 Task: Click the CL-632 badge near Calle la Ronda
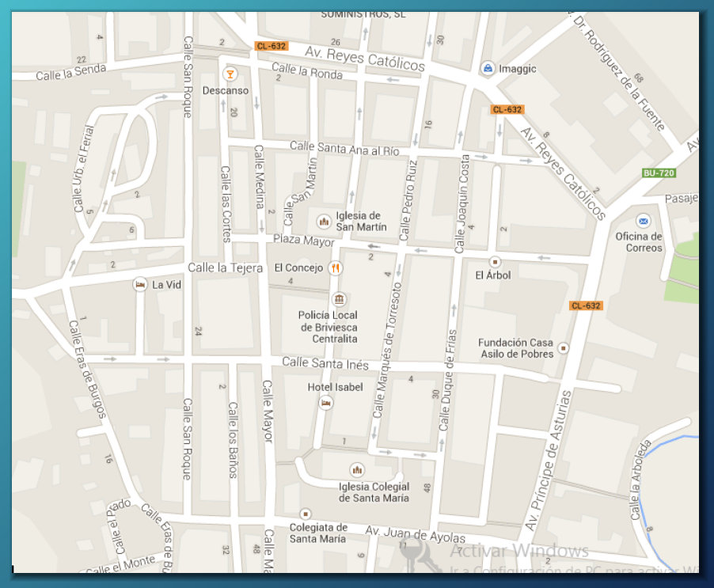(272, 46)
